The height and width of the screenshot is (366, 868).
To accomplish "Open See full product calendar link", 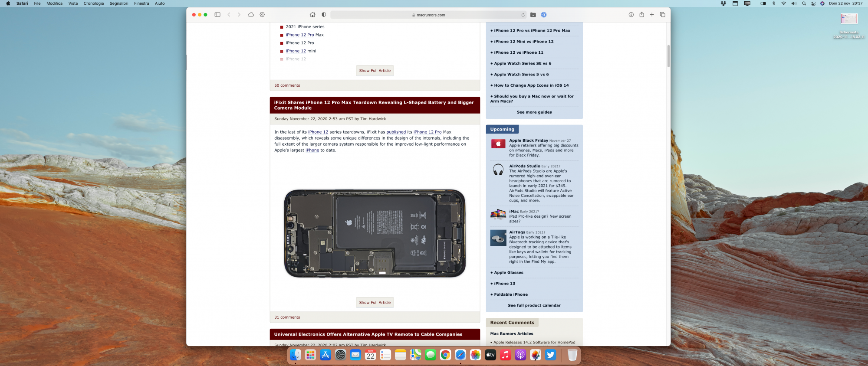I will [534, 306].
